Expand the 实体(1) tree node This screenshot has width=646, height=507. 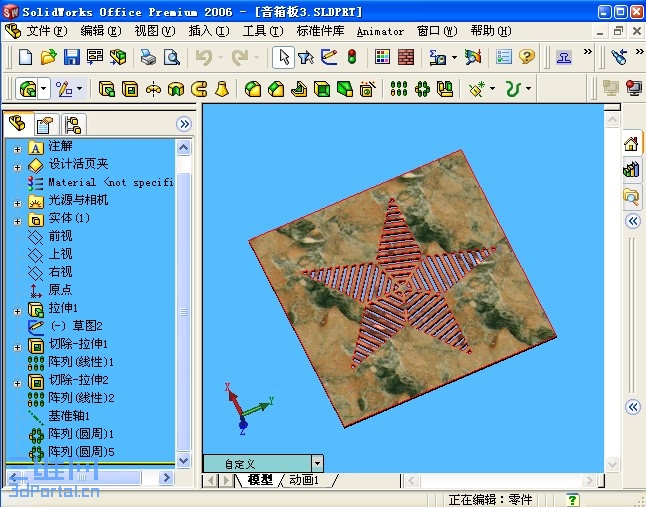pos(17,222)
